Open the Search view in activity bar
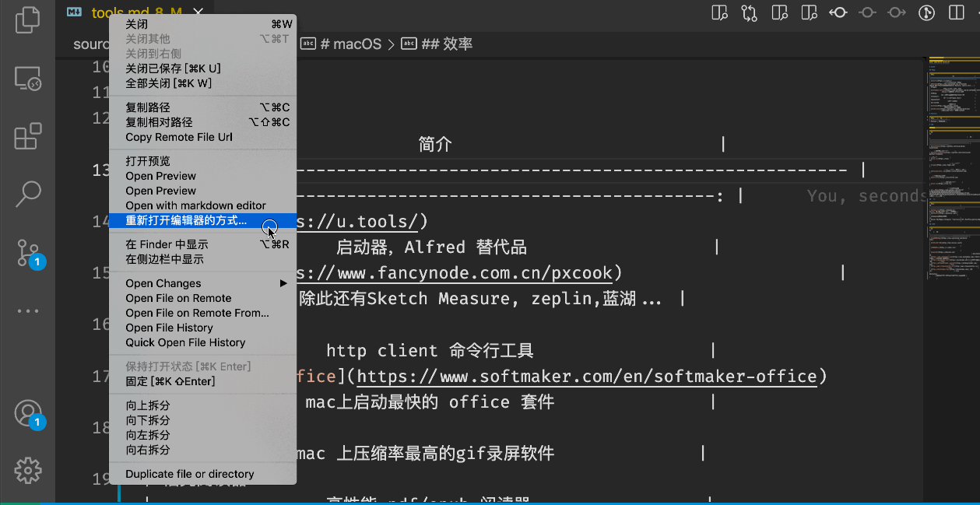The width and height of the screenshot is (980, 505). coord(27,194)
